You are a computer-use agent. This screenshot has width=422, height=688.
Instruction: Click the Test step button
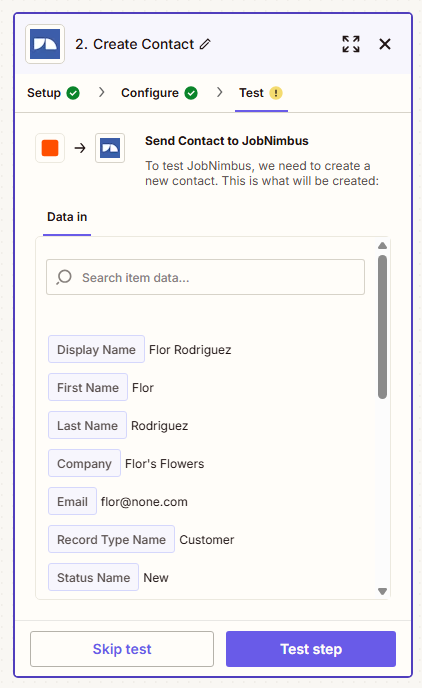pos(311,649)
